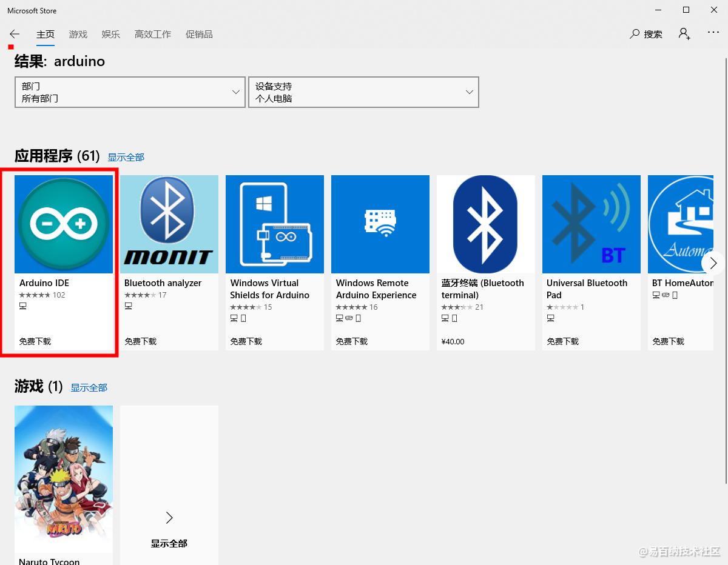Open the more options ellipsis menu
Image resolution: width=728 pixels, height=565 pixels.
[713, 32]
